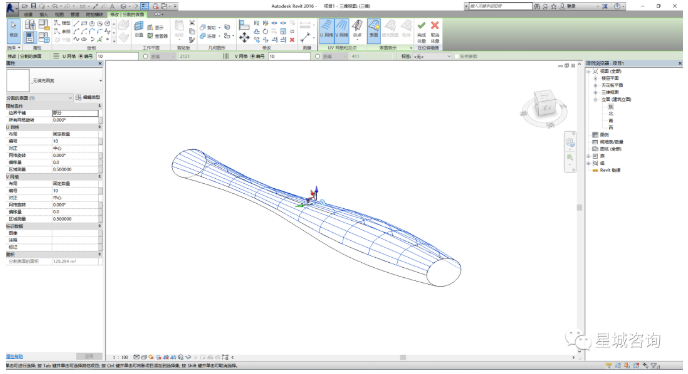This screenshot has width=688, height=374.
Task: Click the V Grid number input field
Action: point(289,56)
